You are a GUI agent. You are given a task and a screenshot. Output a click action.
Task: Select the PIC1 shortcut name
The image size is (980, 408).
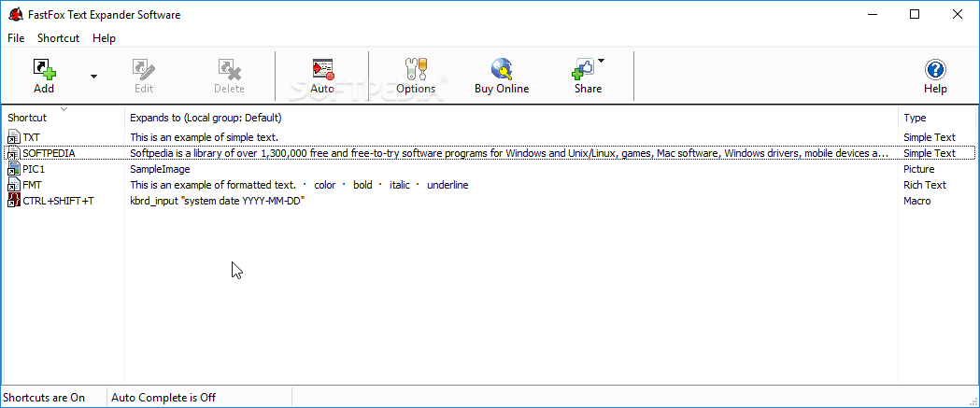(34, 169)
